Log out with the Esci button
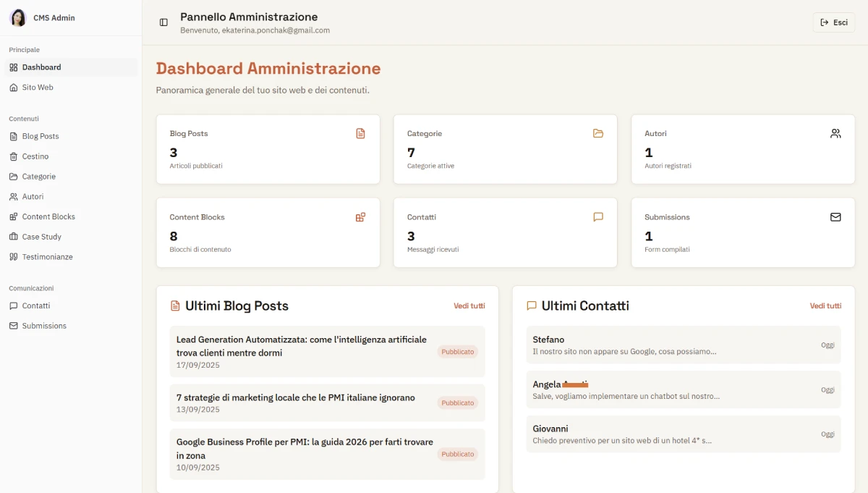 tap(833, 22)
